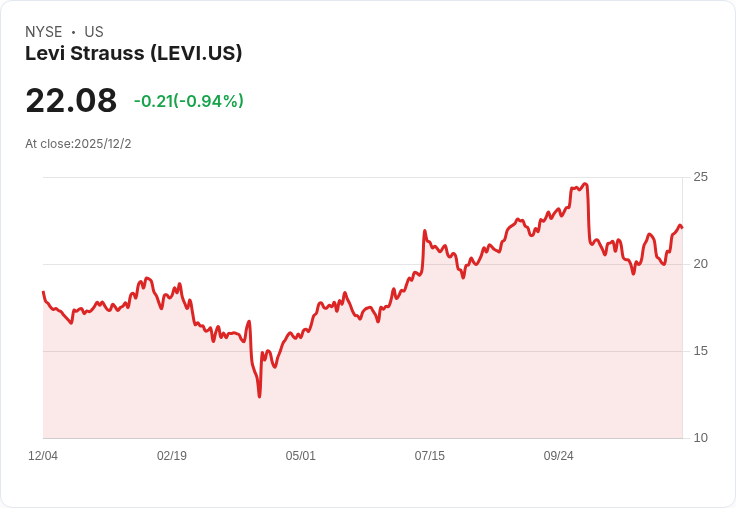Click the chart's highest peak near 25
Screen dimensions: 736x508
coord(584,184)
